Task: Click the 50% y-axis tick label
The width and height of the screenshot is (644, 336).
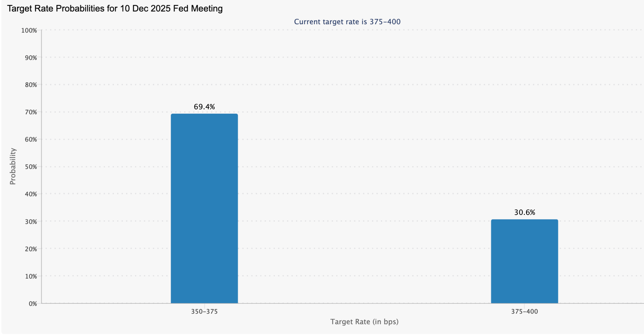Action: pos(31,167)
